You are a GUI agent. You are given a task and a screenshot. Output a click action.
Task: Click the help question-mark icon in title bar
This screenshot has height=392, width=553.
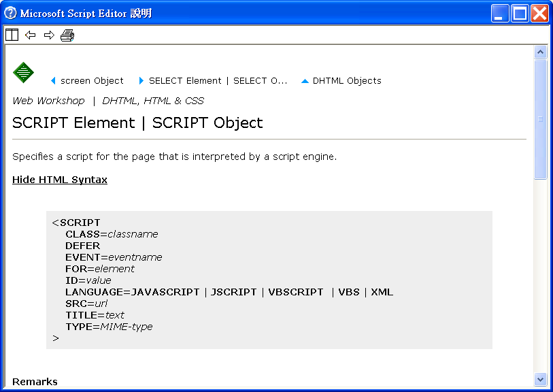tap(10, 13)
